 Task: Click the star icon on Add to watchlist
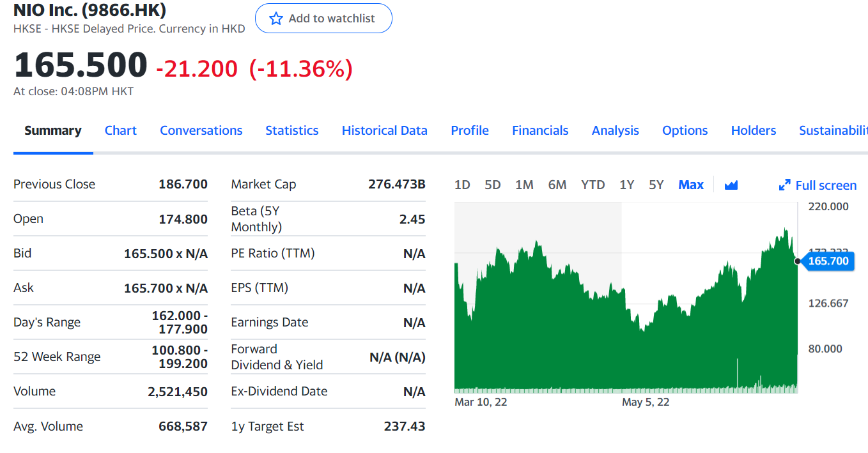277,19
